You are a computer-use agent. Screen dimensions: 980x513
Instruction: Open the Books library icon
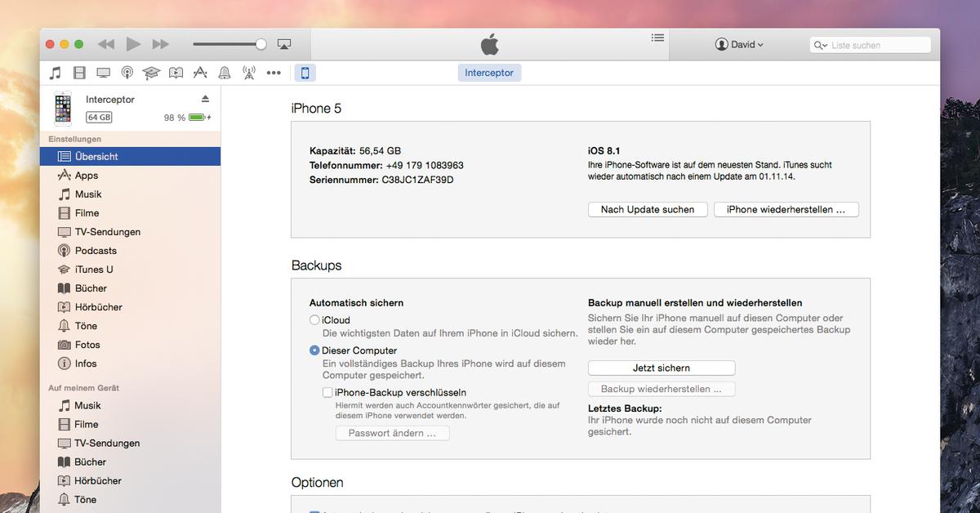tap(176, 73)
